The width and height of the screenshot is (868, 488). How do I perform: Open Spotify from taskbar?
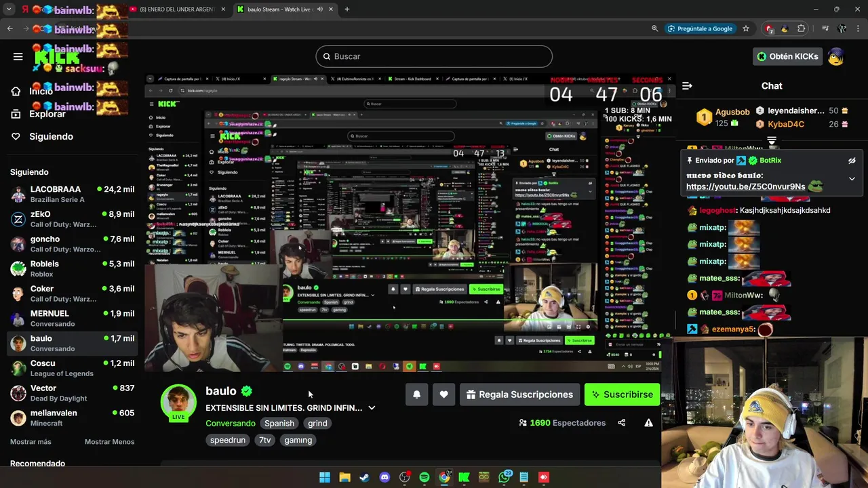[425, 477]
